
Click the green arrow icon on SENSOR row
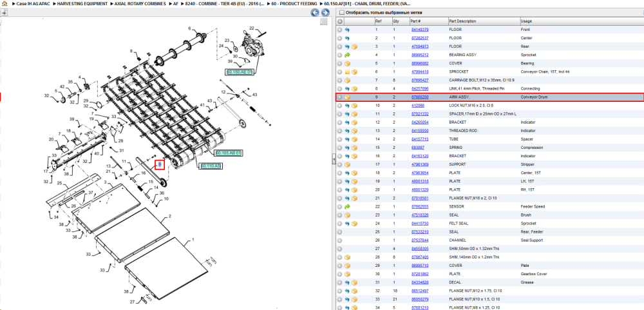click(x=347, y=206)
